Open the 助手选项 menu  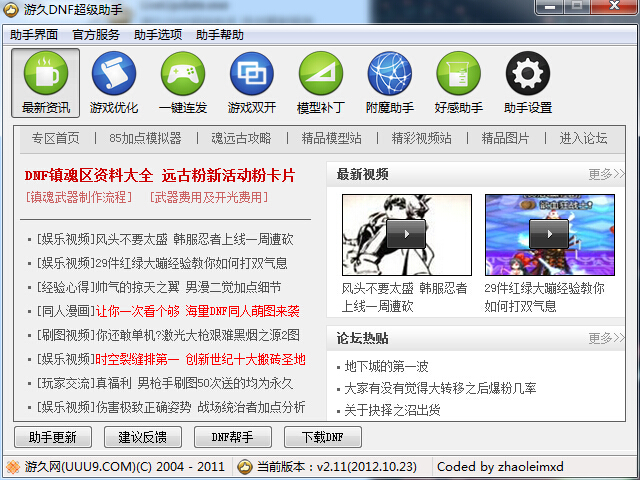coord(158,35)
